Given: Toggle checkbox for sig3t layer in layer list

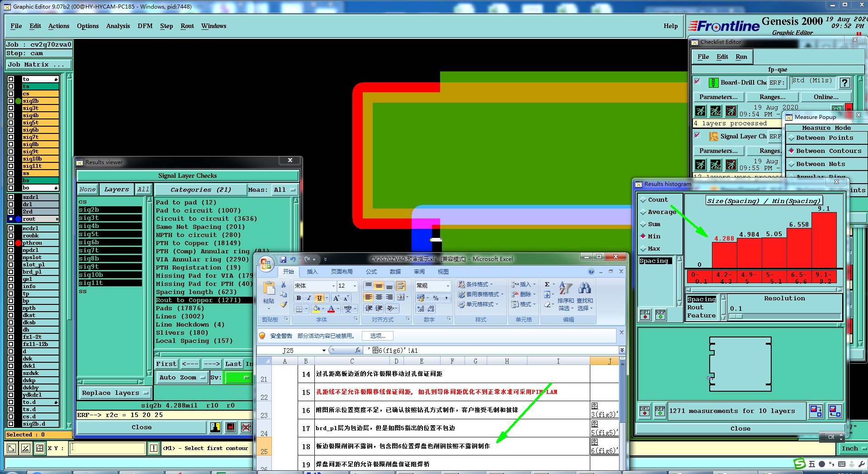Looking at the screenshot, I should 11,108.
